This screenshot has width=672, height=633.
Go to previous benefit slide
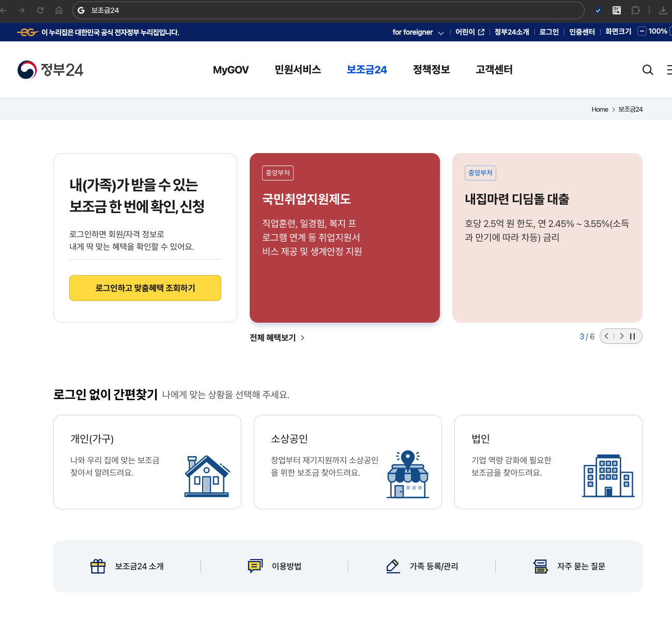tap(607, 336)
